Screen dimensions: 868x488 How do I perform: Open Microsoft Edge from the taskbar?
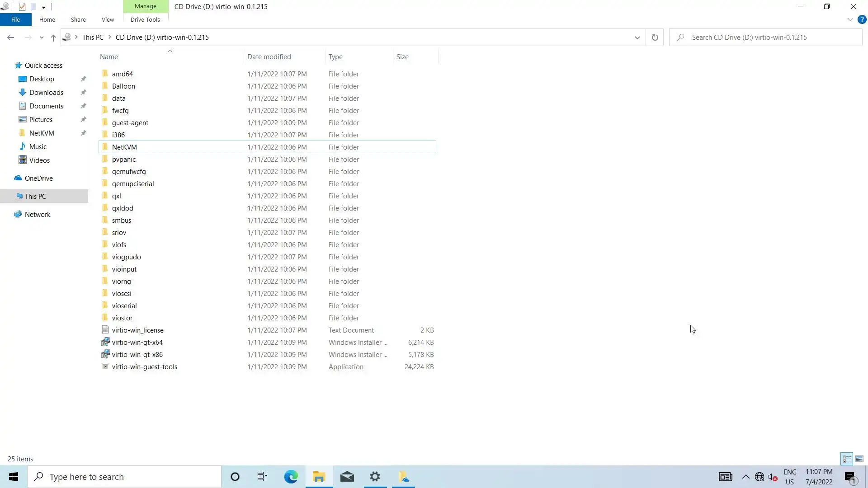pyautogui.click(x=291, y=477)
